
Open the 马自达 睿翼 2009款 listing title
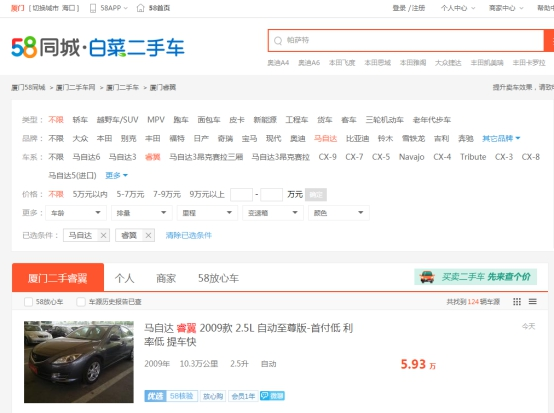(x=248, y=335)
